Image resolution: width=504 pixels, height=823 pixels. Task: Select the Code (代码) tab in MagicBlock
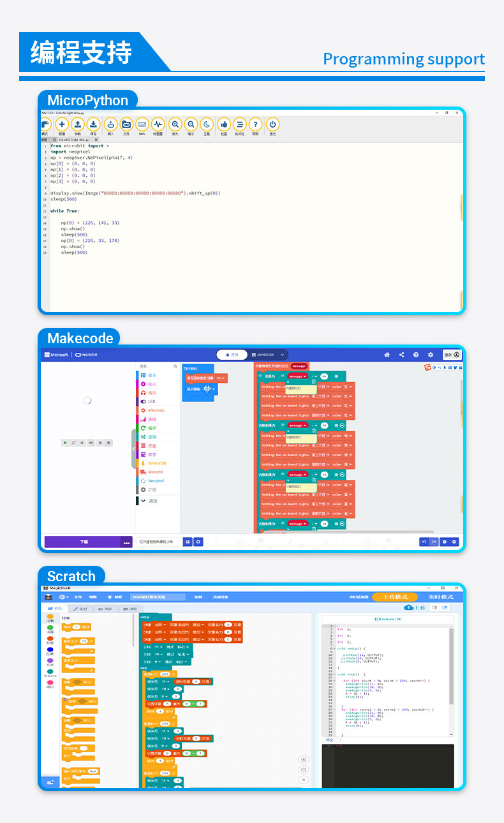(55, 609)
